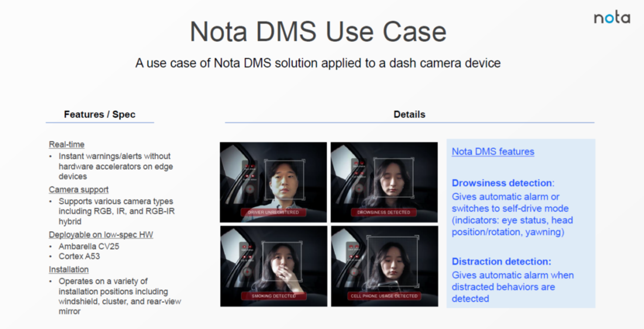Select the Driver Unregistered camera image

(x=273, y=182)
